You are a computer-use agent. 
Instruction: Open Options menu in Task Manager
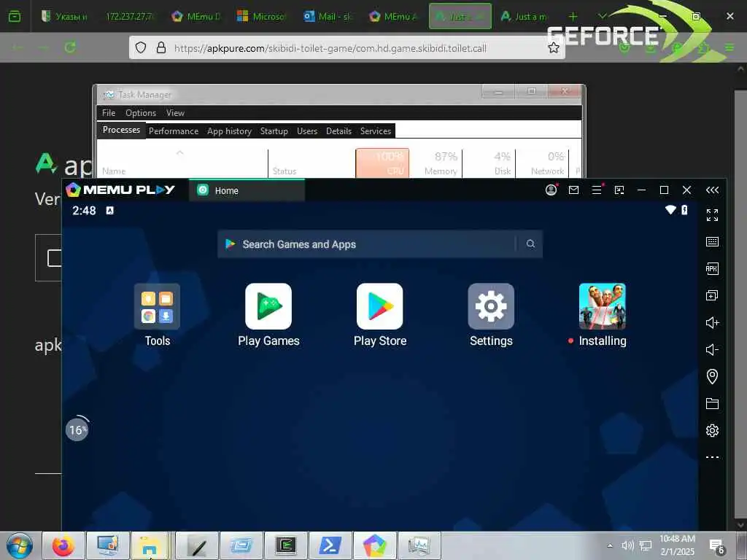(141, 113)
